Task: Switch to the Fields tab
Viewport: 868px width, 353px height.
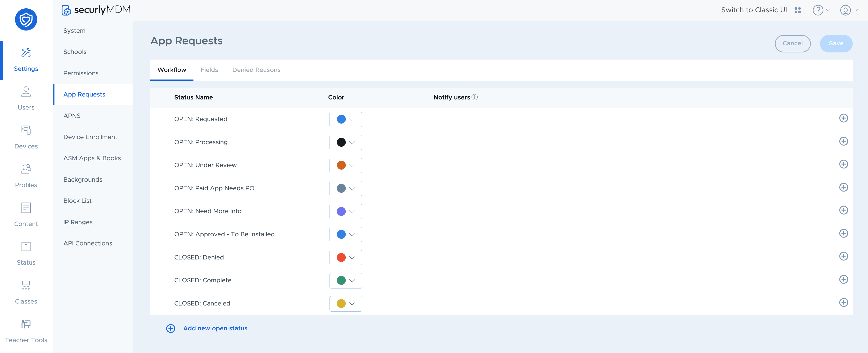Action: 209,70
